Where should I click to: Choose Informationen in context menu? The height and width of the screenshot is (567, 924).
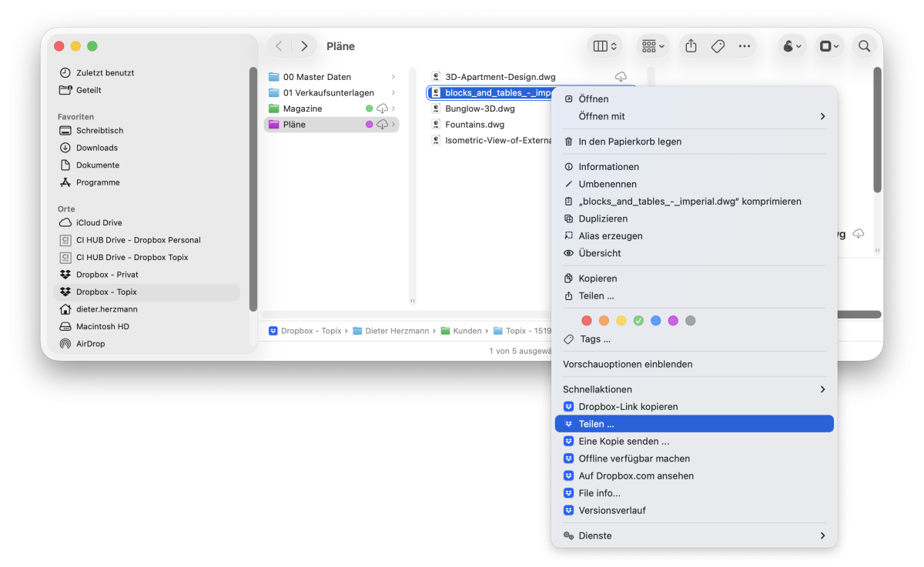coord(694,167)
